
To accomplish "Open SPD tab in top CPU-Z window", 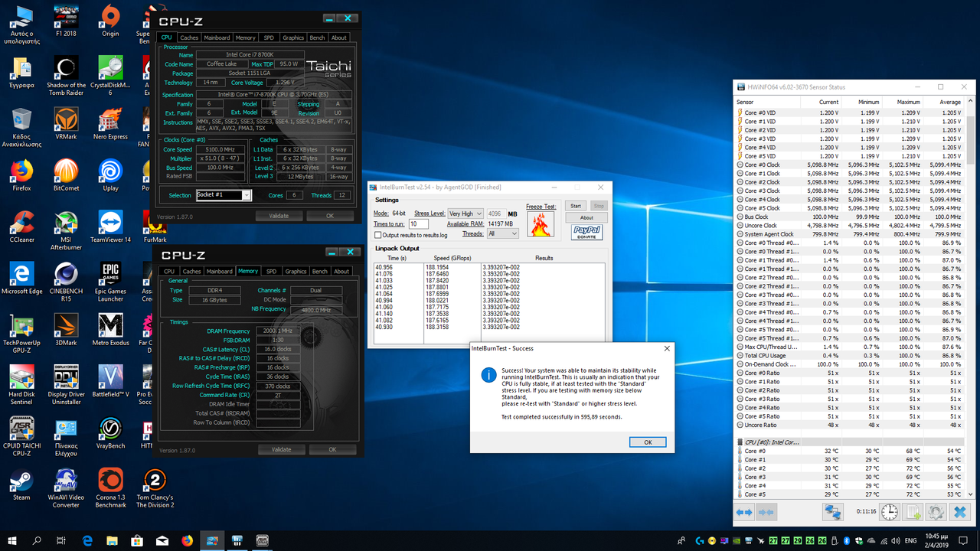I will pos(269,37).
